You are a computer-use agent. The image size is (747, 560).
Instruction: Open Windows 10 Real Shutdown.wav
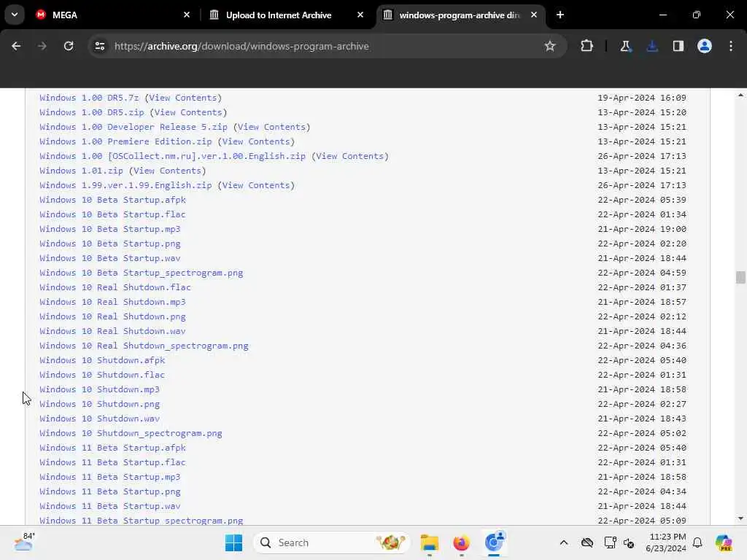112,331
